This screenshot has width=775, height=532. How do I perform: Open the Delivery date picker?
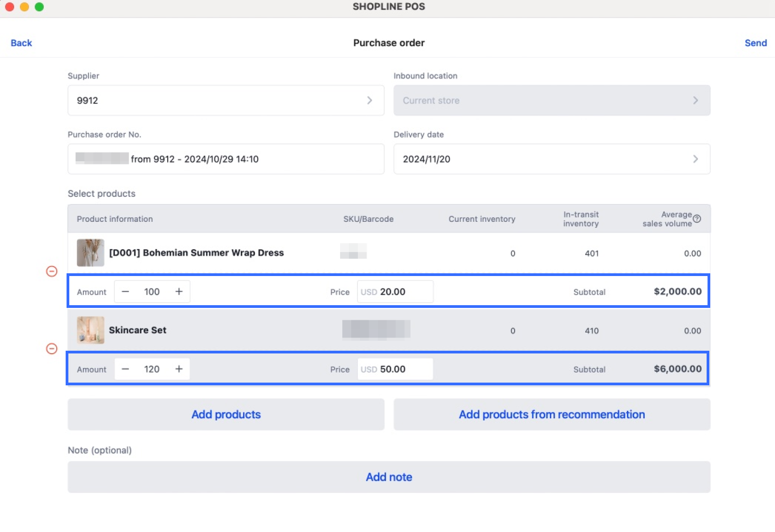pos(552,159)
